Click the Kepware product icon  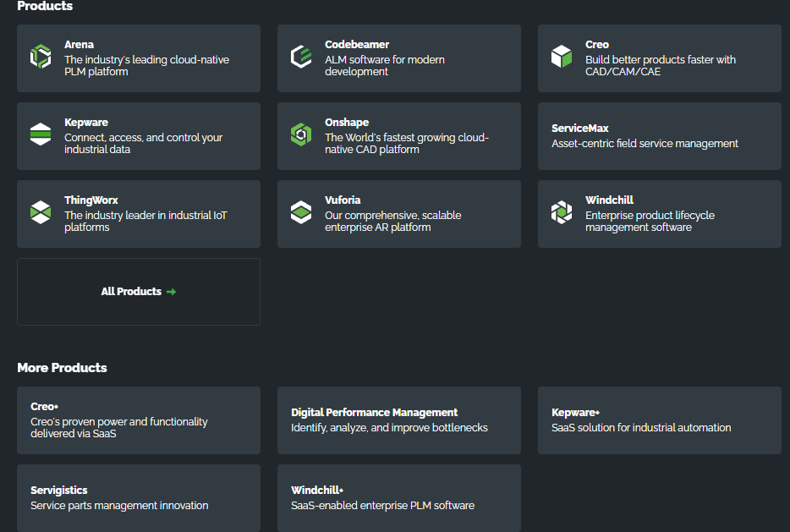click(x=41, y=135)
